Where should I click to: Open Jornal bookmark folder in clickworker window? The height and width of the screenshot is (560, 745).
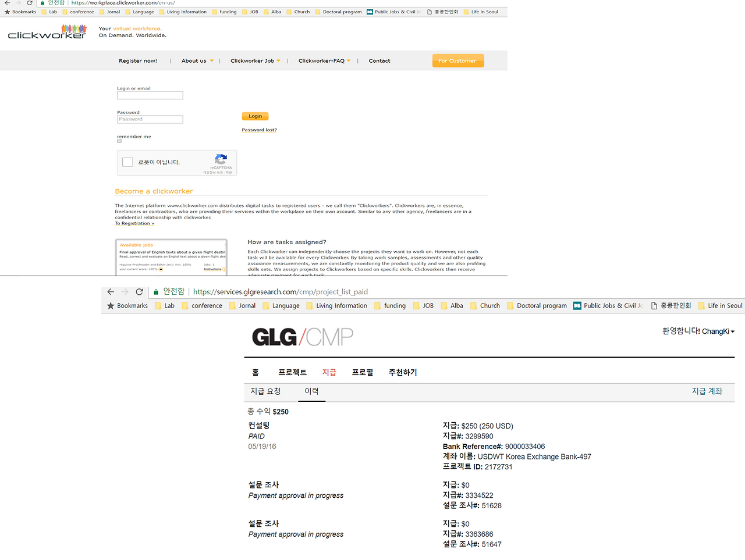(109, 12)
